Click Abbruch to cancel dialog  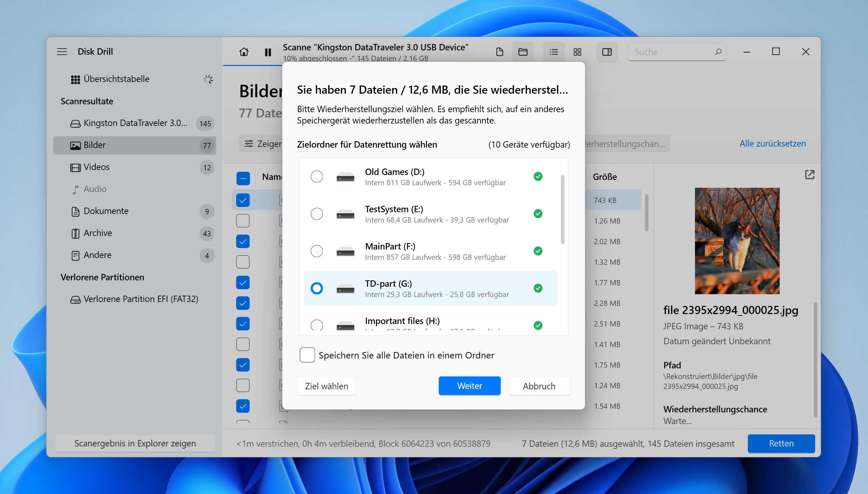coord(539,386)
